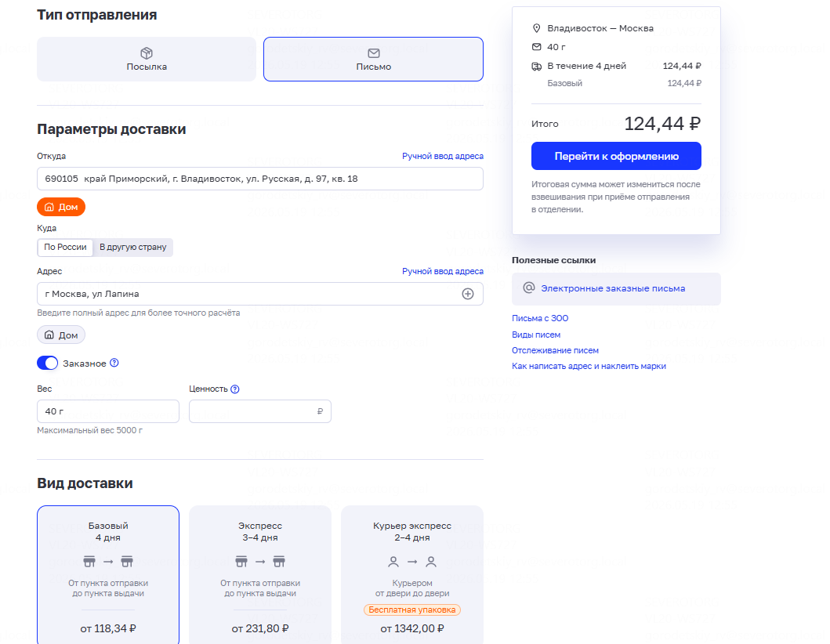Choose the Экспресс 3–4 дня delivery option

point(260,575)
